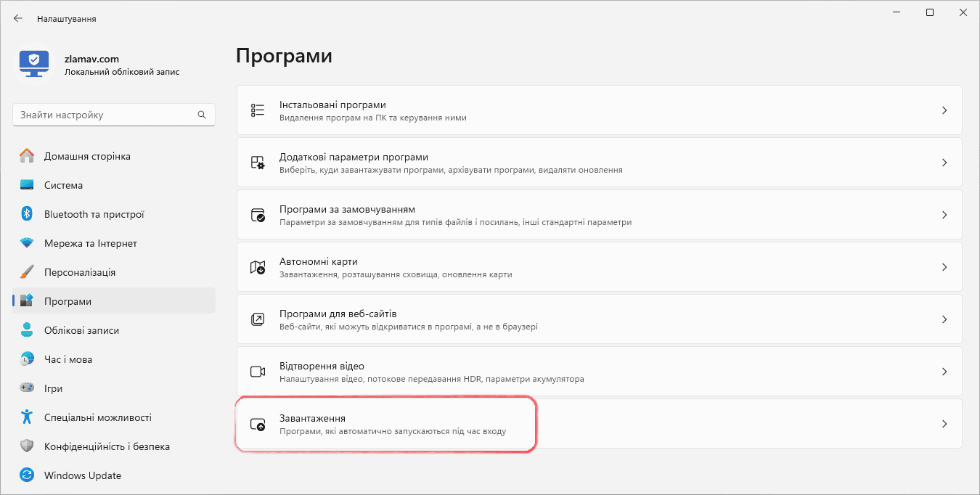980x495 pixels.
Task: Click the Відтворення відео camera icon
Action: [258, 372]
